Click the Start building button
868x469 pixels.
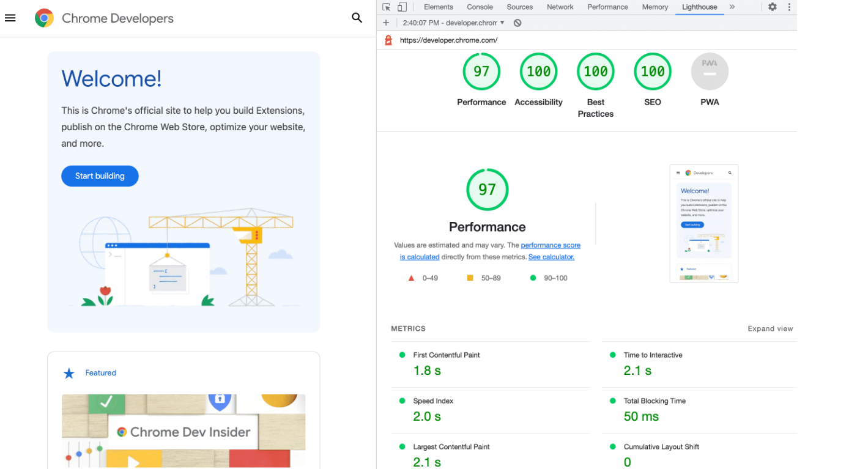tap(100, 175)
